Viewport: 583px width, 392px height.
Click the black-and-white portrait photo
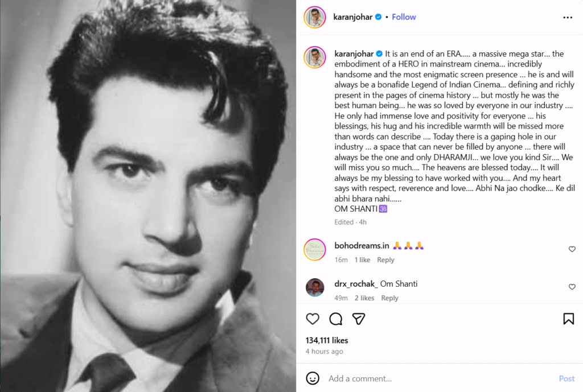[148, 196]
